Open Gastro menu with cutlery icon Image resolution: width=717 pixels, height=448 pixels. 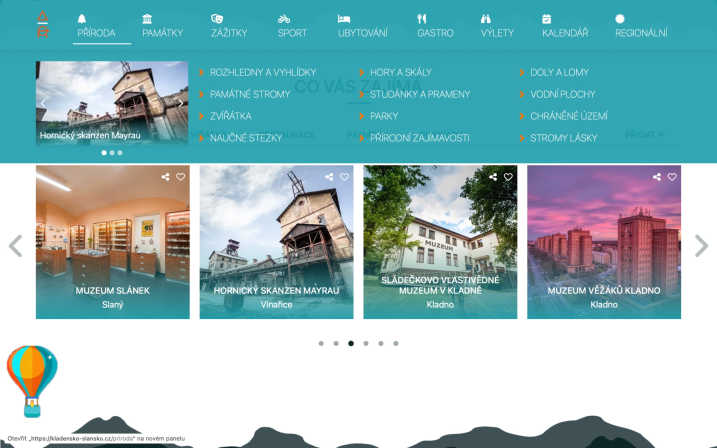(x=435, y=26)
